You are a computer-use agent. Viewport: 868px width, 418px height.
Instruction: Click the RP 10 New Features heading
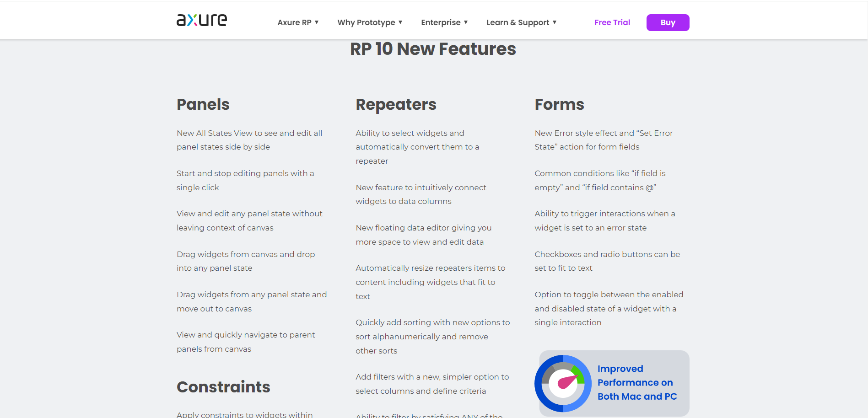coord(433,49)
